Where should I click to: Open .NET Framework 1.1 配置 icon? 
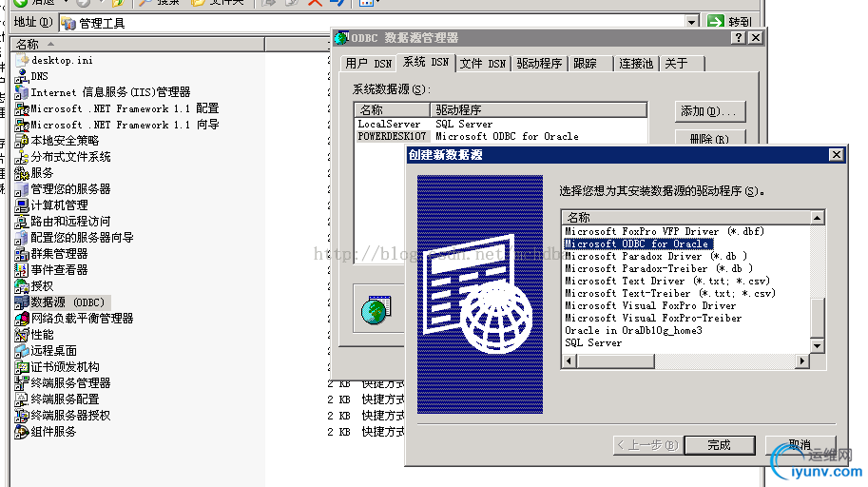pos(22,108)
